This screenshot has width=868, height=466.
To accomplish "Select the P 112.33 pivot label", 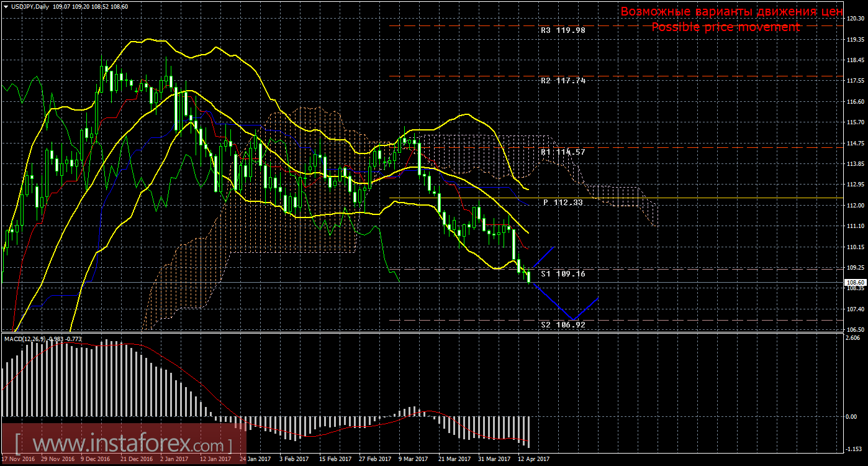I will 563,202.
